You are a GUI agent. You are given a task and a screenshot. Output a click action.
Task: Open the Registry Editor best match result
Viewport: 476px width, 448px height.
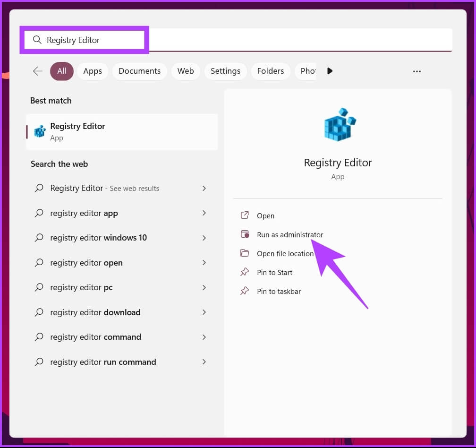tap(122, 132)
